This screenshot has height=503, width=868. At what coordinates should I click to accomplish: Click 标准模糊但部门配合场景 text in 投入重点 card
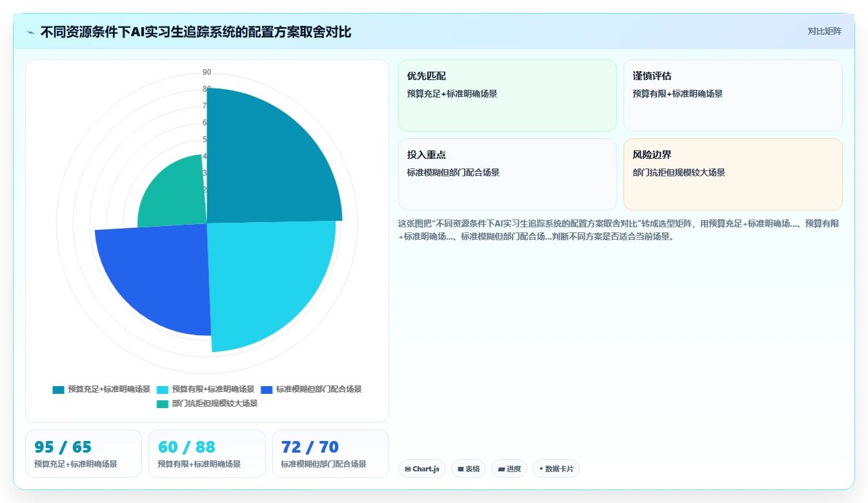(453, 172)
